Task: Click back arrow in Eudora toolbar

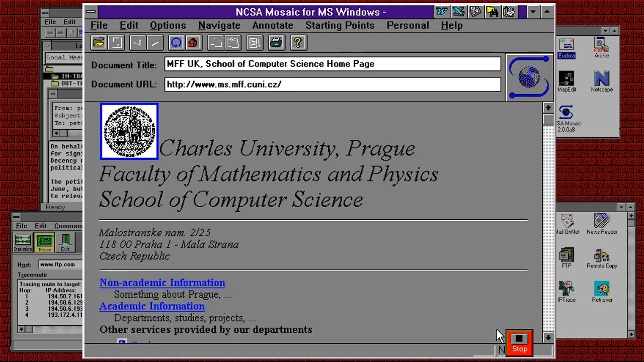Action: (50, 33)
